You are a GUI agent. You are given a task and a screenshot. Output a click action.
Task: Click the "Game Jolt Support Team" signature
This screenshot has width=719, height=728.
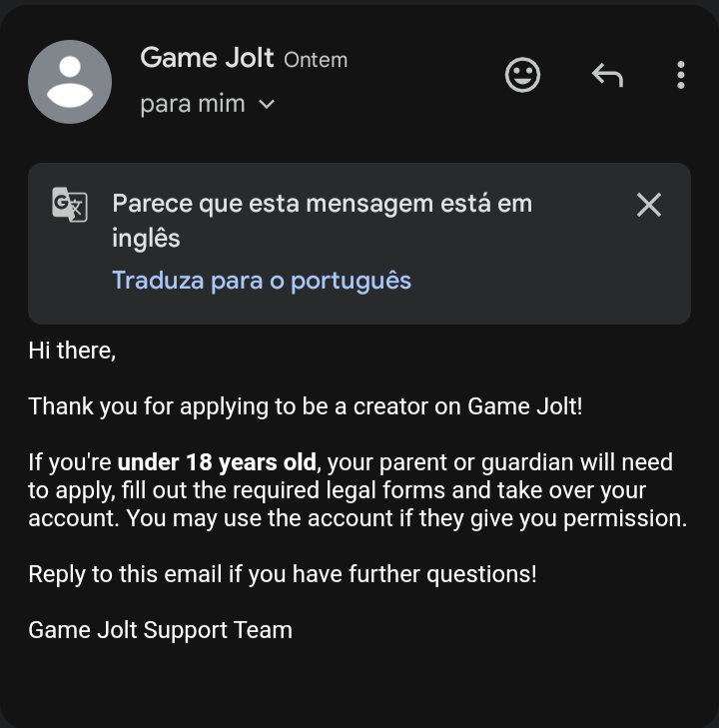click(x=160, y=630)
